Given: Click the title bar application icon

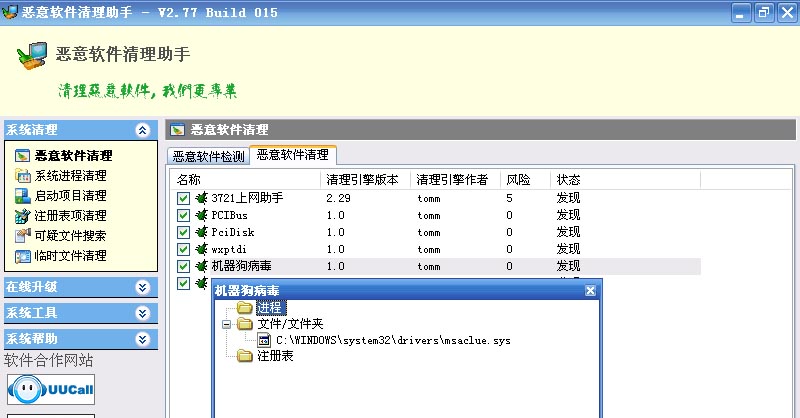Looking at the screenshot, I should click(10, 12).
